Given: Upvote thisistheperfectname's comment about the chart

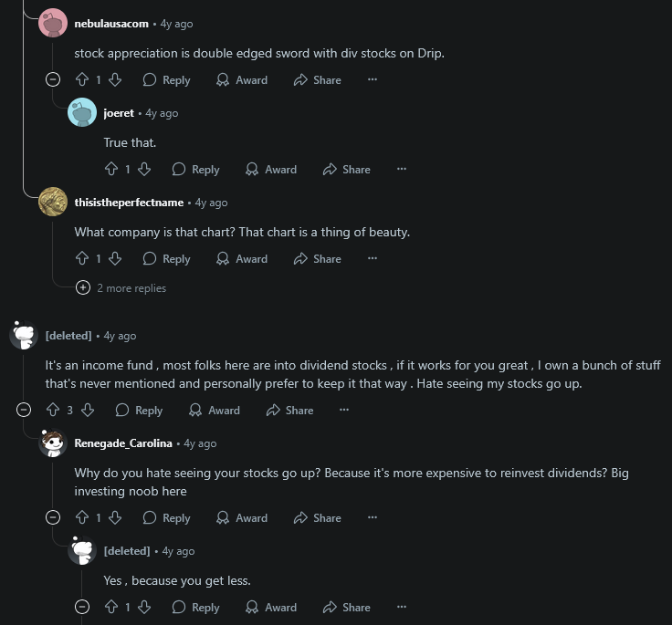Looking at the screenshot, I should [82, 258].
